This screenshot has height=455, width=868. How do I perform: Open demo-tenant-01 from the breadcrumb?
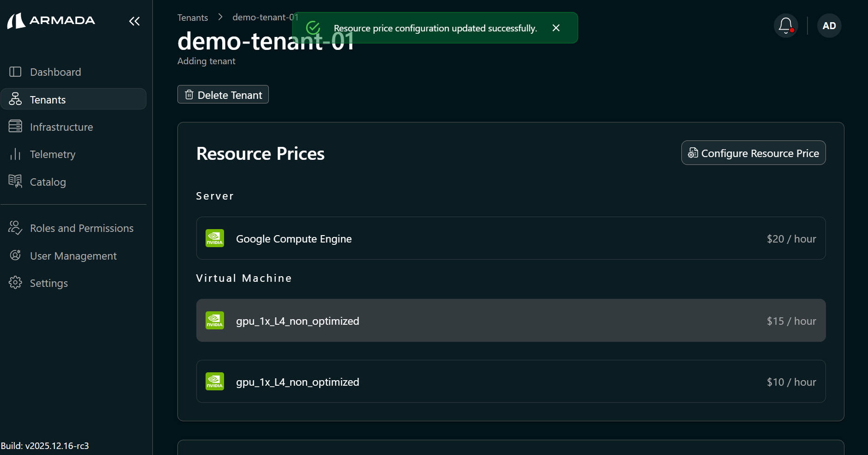pyautogui.click(x=265, y=17)
